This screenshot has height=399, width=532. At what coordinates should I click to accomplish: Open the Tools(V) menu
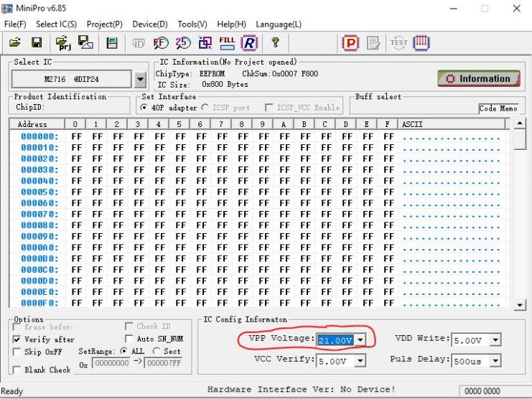[x=192, y=24]
